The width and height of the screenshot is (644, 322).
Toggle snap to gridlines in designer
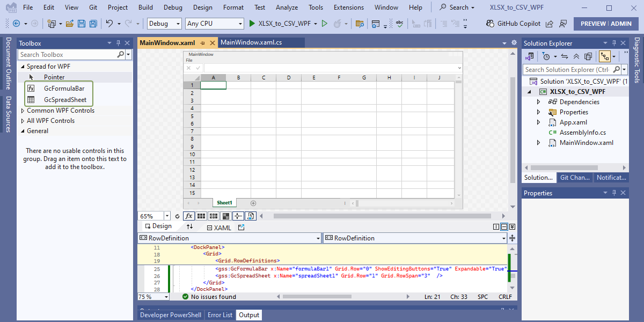pyautogui.click(x=214, y=216)
